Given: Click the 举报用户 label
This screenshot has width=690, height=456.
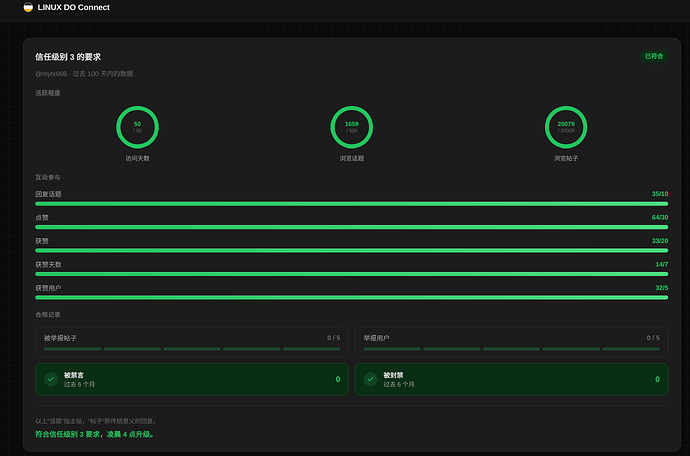Looking at the screenshot, I should tap(376, 338).
